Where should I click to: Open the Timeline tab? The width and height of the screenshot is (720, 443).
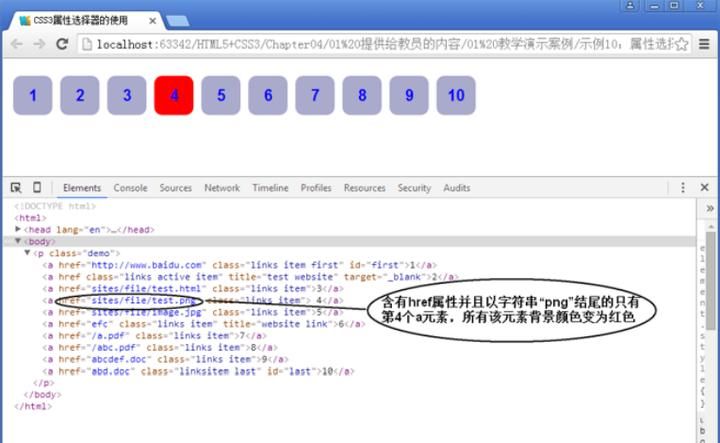pyautogui.click(x=270, y=188)
